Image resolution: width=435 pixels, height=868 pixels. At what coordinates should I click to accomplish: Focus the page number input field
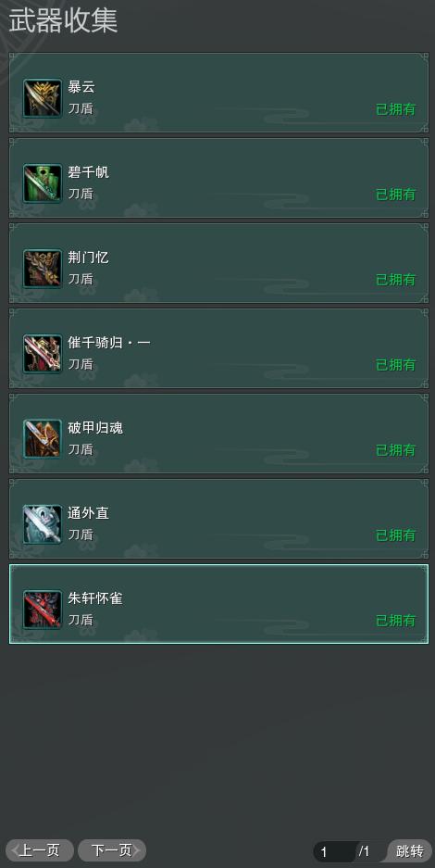tap(334, 851)
